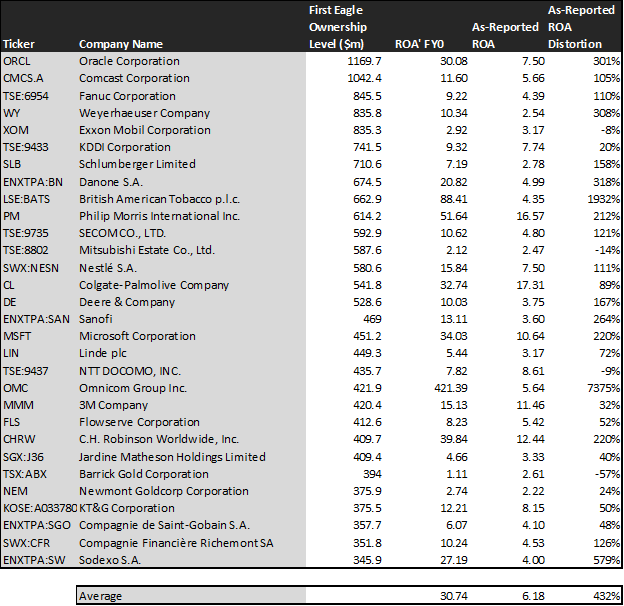624x606 pixels.
Task: Click the MSFT ticker cell
Action: (17, 336)
